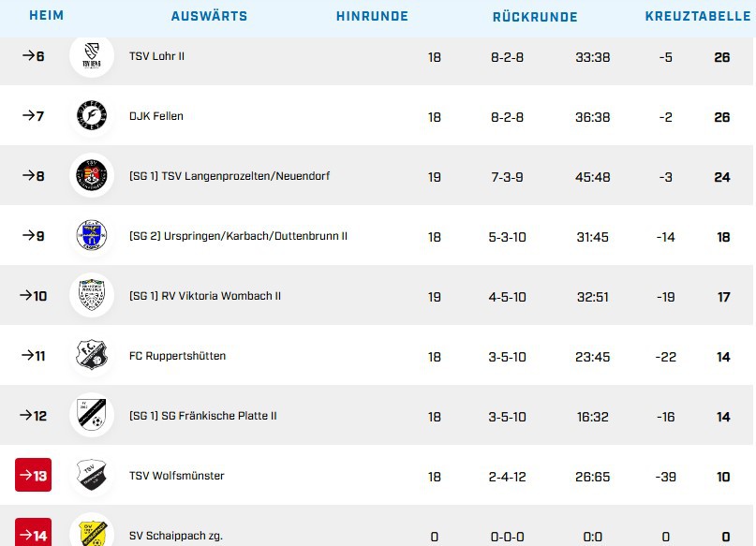Open TSV Wolfsmünster team name link
This screenshot has height=546, width=756.
click(176, 476)
